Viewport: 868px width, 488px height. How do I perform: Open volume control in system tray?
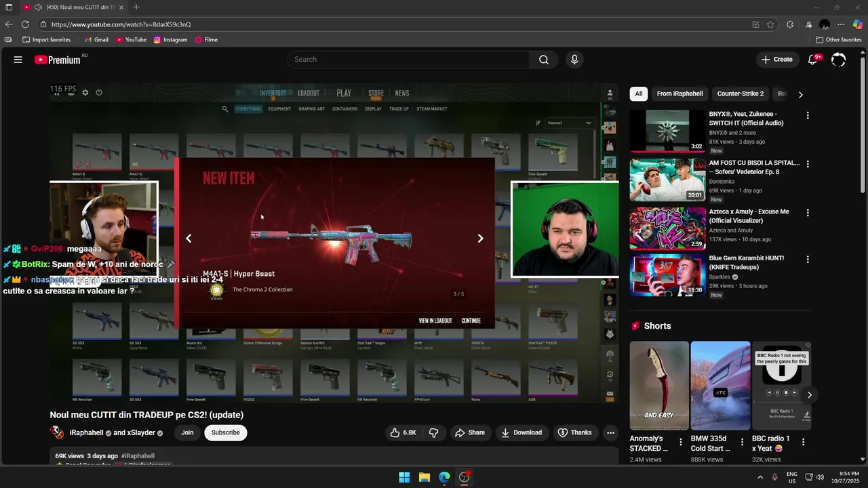(x=820, y=477)
